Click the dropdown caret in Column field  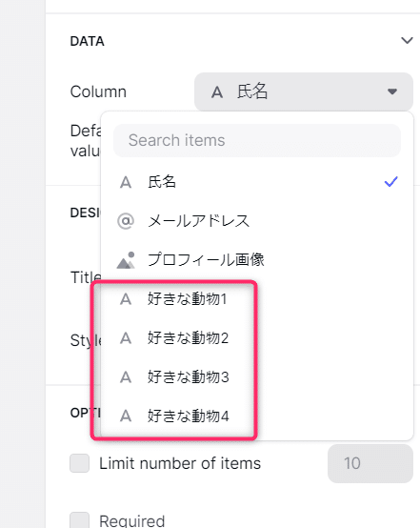[392, 91]
